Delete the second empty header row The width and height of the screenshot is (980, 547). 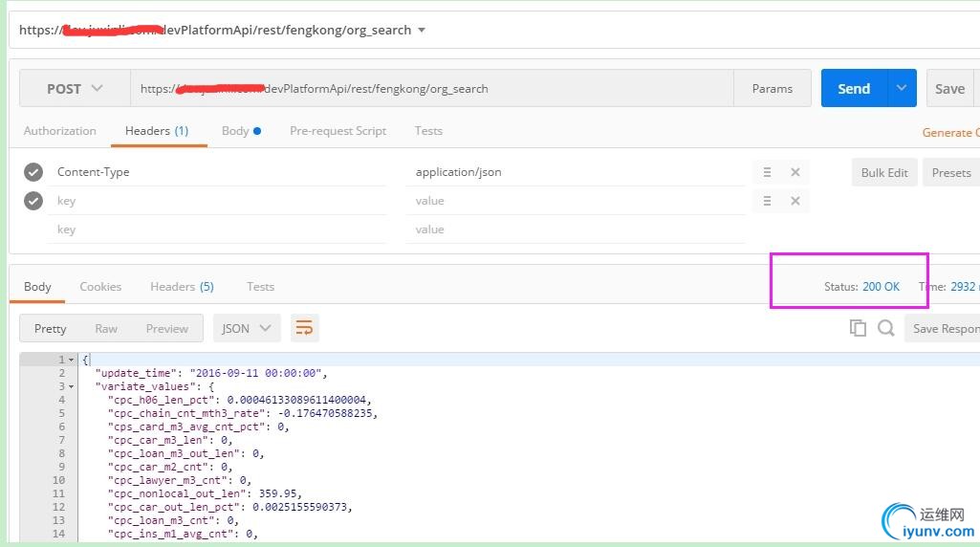795,201
